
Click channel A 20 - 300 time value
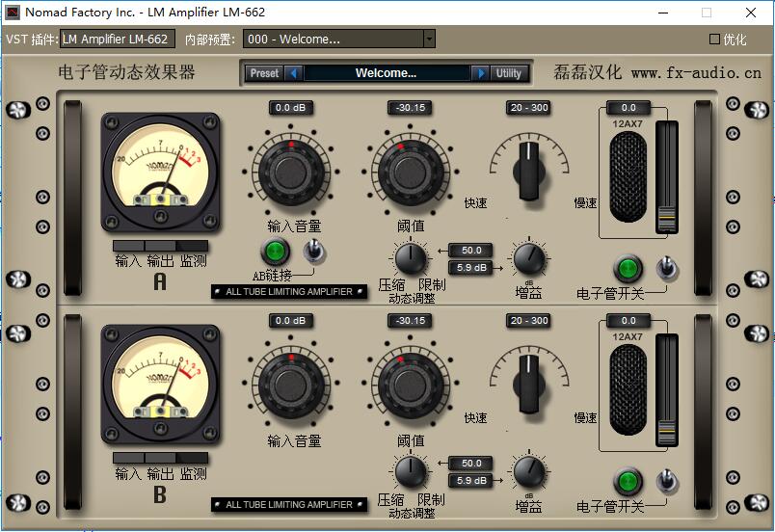click(529, 108)
